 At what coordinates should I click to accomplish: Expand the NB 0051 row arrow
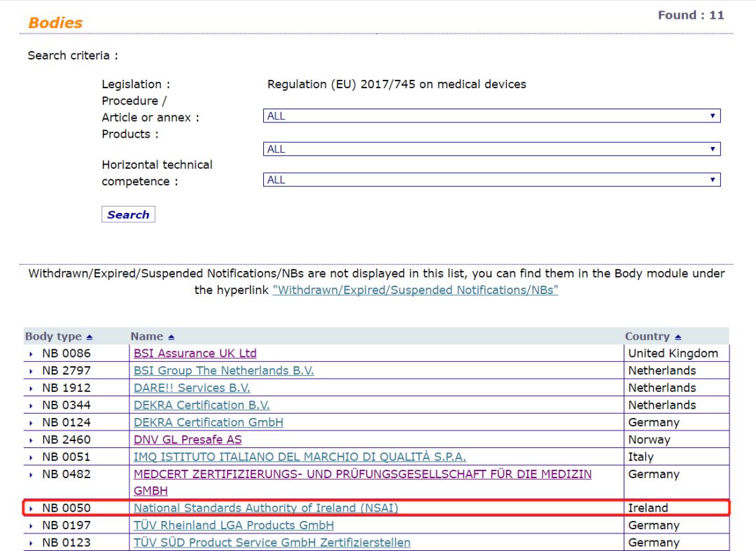click(x=31, y=458)
